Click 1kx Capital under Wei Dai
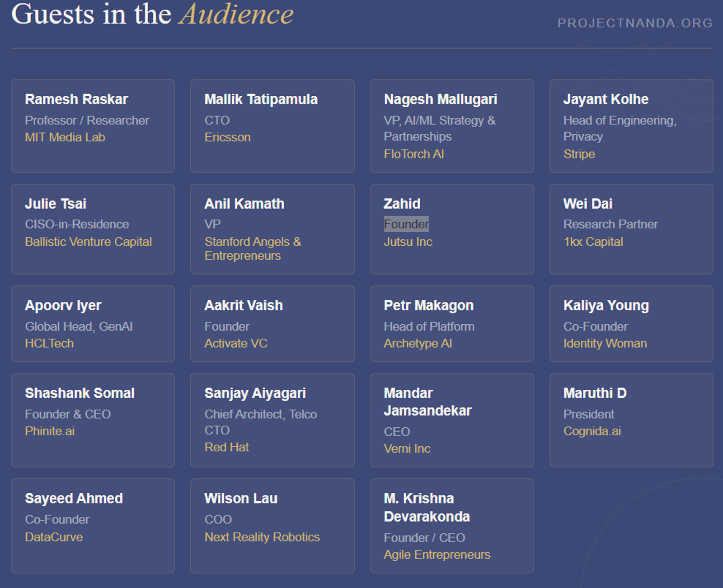The height and width of the screenshot is (588, 723). (x=593, y=242)
